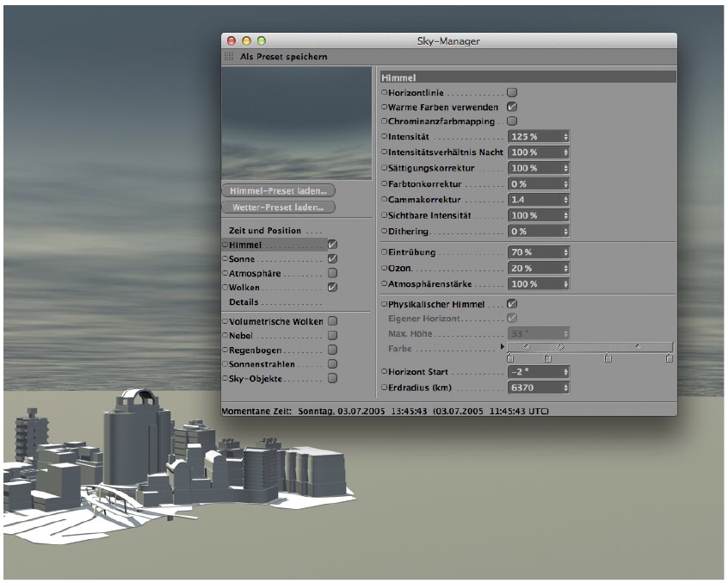728x583 pixels.
Task: Adjust the Gammakorrektur value stepper arrows
Action: tap(565, 199)
